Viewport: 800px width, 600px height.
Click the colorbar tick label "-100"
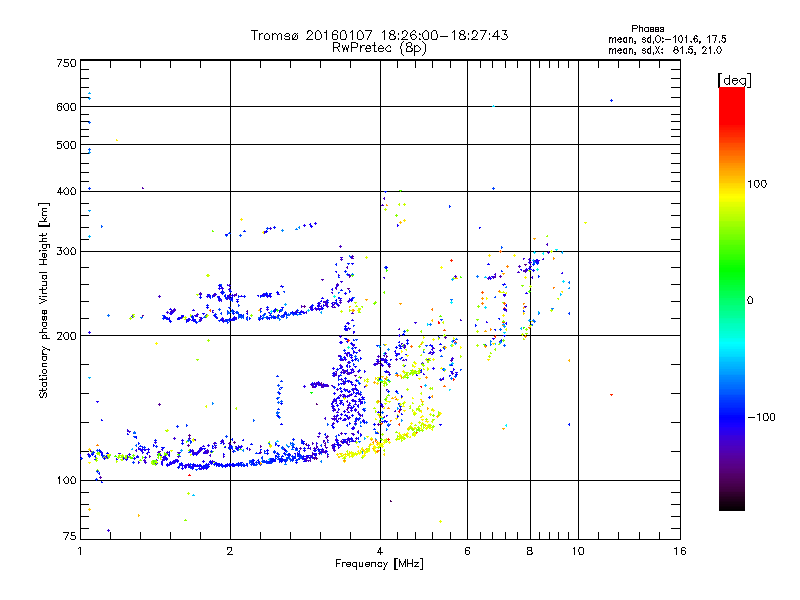click(761, 417)
